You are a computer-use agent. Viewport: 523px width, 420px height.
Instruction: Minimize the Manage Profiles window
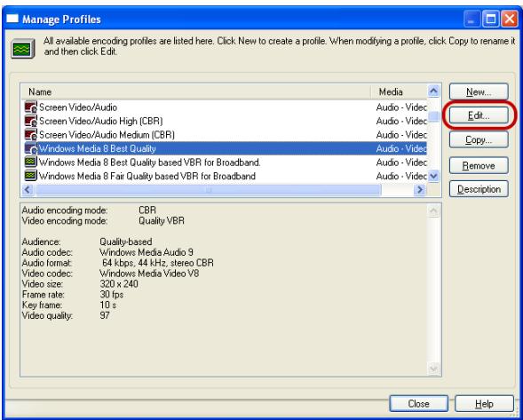tap(471, 19)
